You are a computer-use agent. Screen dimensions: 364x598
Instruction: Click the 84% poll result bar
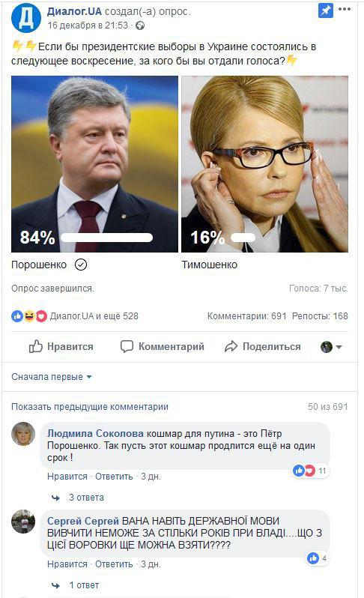106,238
